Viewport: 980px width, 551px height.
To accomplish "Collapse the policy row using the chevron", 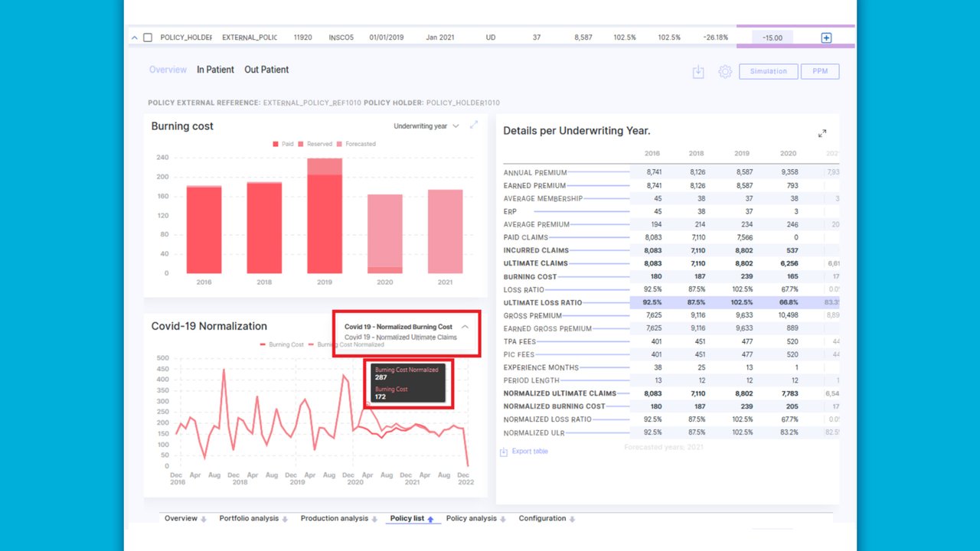I will click(x=134, y=37).
